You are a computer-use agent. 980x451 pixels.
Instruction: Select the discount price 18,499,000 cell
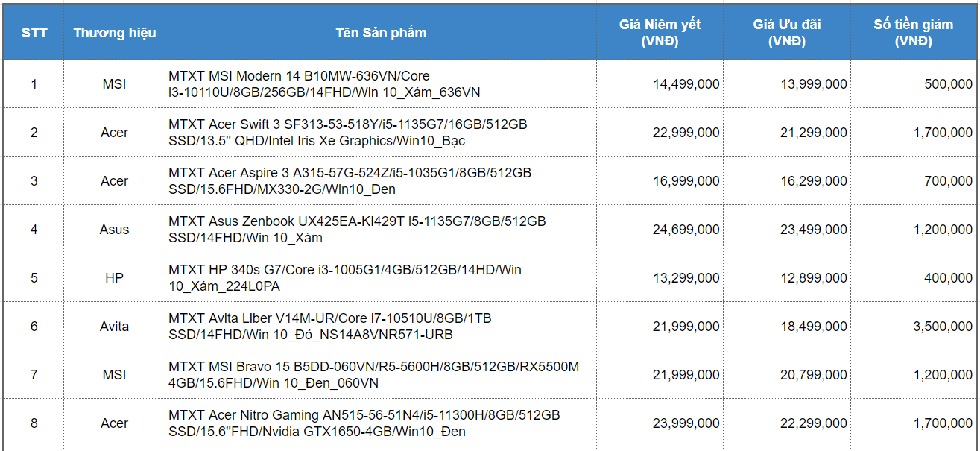click(x=787, y=327)
